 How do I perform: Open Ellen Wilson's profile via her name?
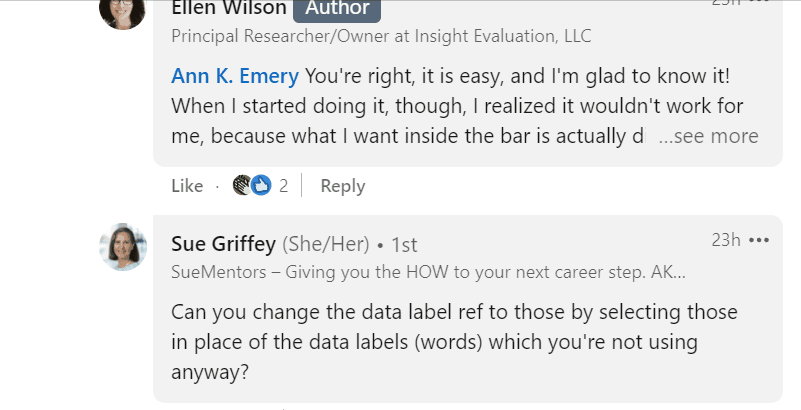tap(229, 8)
